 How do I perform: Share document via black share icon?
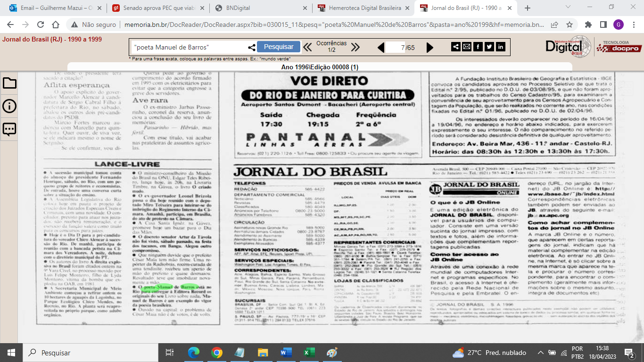click(456, 47)
